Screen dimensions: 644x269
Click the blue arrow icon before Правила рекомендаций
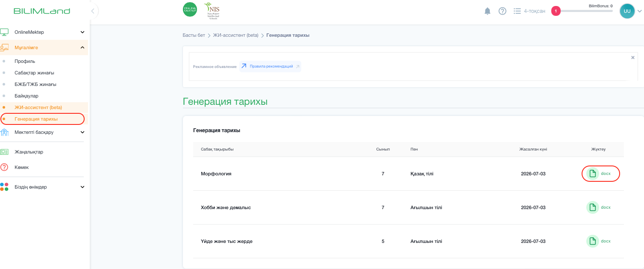(244, 66)
